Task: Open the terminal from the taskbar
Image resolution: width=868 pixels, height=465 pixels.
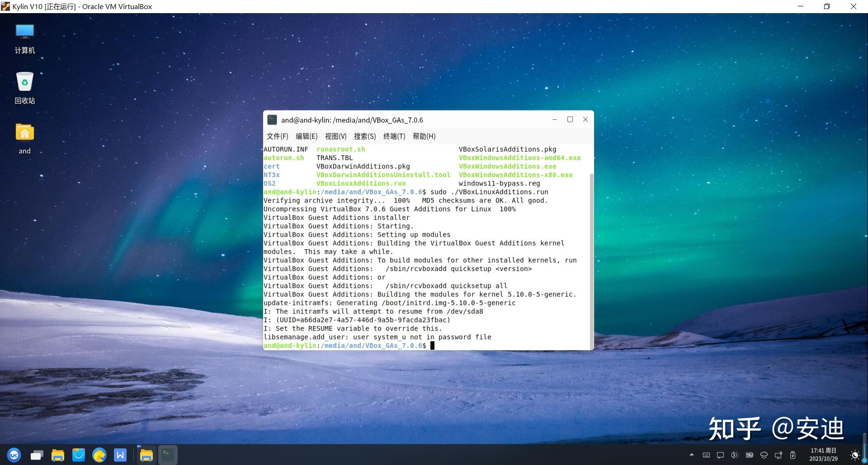Action: [167, 455]
